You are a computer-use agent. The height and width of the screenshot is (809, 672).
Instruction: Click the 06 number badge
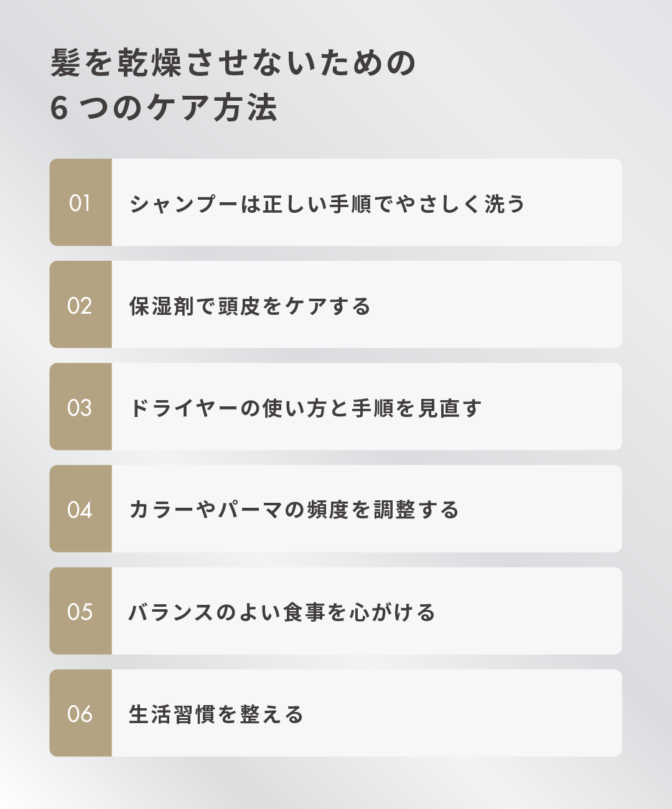coord(80,713)
